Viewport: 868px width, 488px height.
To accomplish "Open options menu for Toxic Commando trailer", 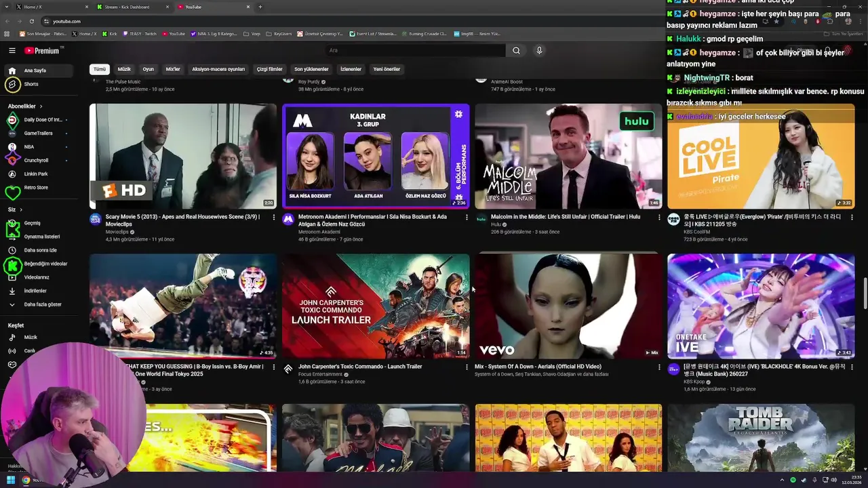I will point(467,367).
